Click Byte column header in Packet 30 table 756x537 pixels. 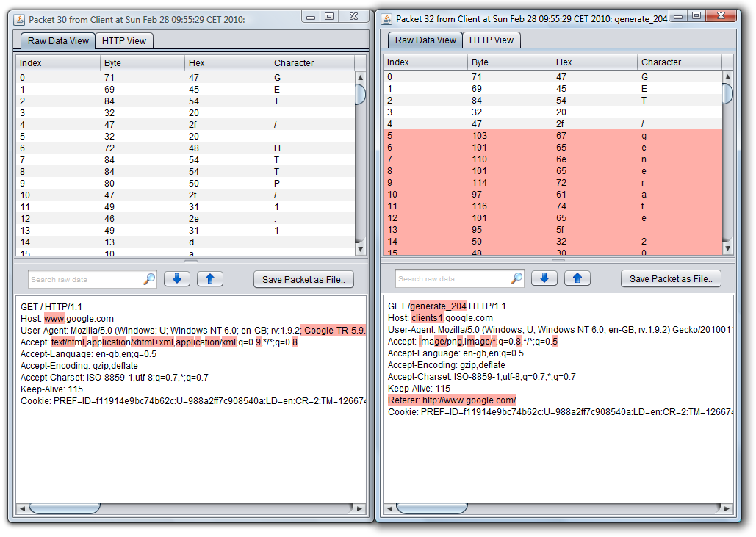click(143, 63)
